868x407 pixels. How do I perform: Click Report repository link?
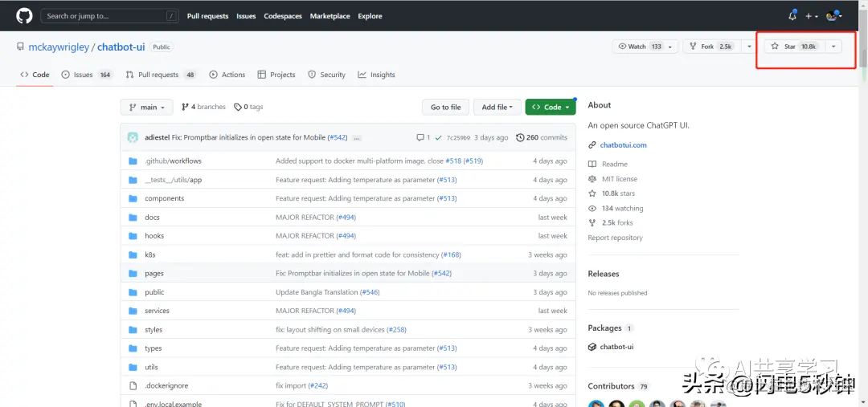click(x=615, y=238)
